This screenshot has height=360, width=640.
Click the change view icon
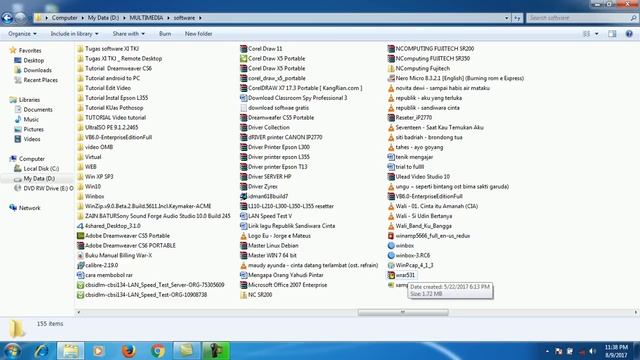[x=586, y=34]
